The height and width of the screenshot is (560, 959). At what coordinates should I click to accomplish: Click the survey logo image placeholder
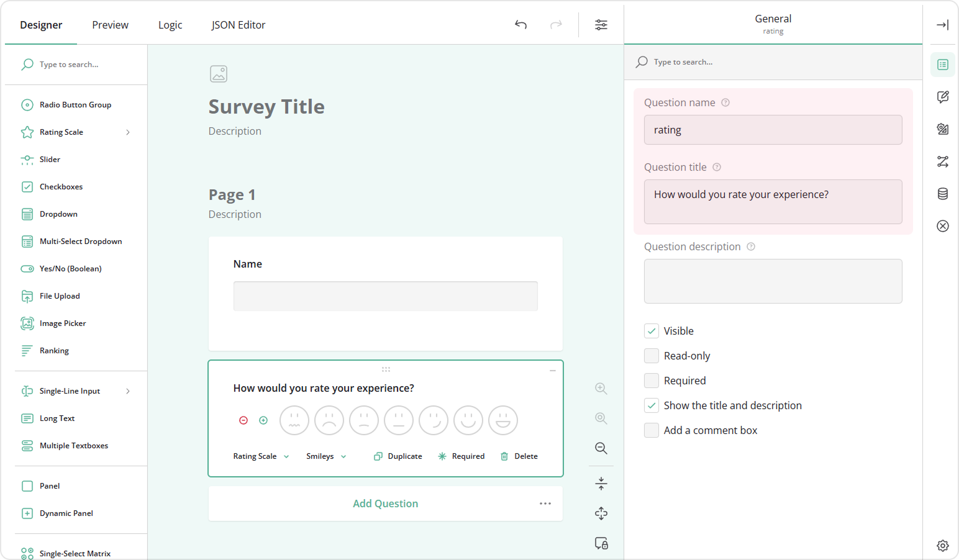coord(219,74)
